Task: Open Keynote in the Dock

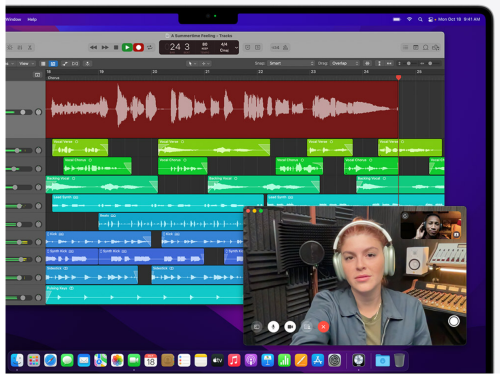Action: point(267,360)
